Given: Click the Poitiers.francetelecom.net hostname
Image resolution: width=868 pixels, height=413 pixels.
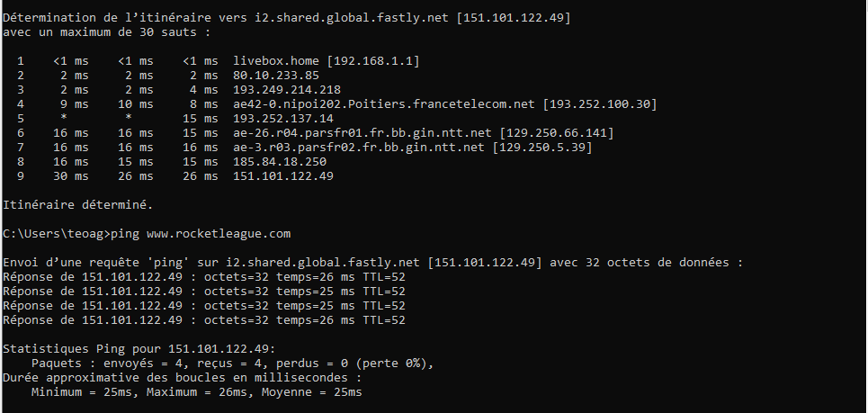Looking at the screenshot, I should [384, 104].
